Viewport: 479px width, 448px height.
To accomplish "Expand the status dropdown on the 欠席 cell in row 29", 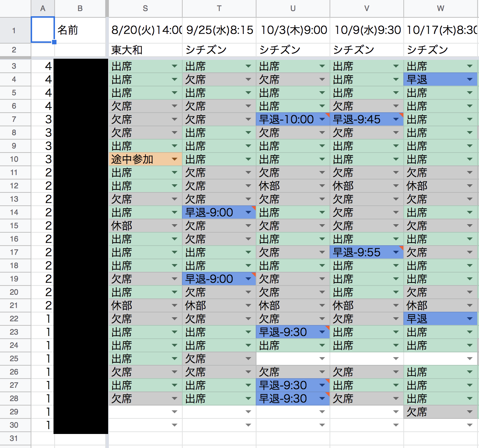I will click(470, 412).
